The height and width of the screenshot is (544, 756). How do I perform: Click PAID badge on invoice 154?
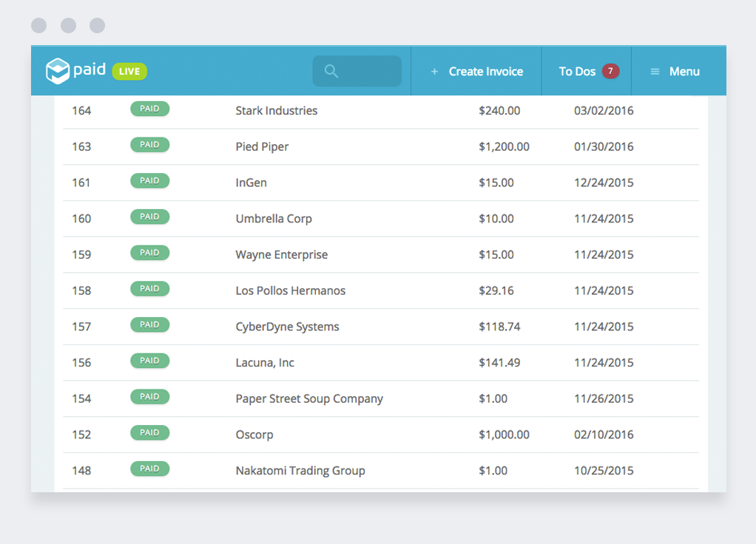pyautogui.click(x=149, y=397)
